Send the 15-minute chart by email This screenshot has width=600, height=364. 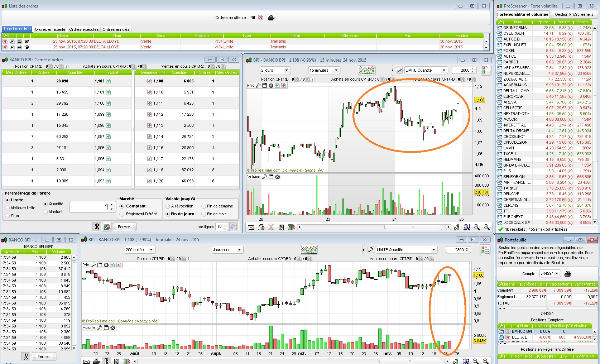[x=251, y=227]
